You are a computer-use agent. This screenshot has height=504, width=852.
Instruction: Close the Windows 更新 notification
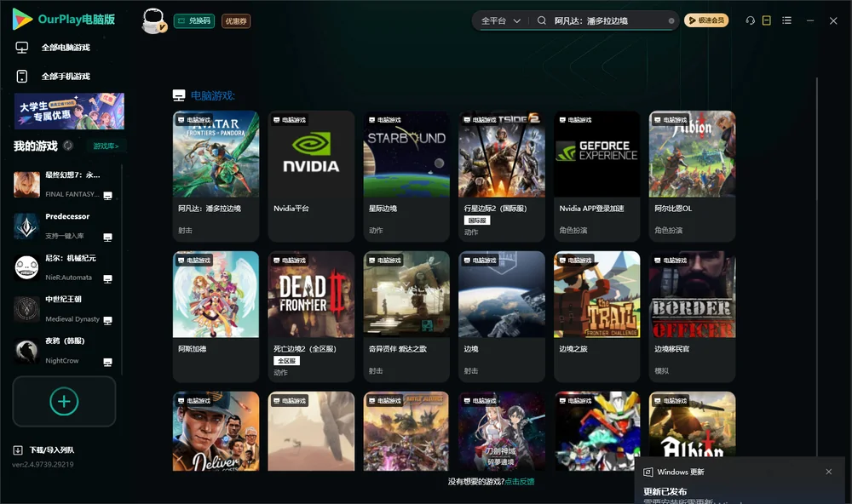(x=829, y=472)
